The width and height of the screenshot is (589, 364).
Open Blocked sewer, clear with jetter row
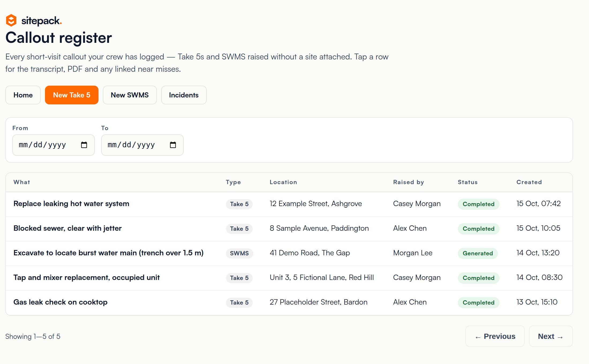click(x=289, y=229)
